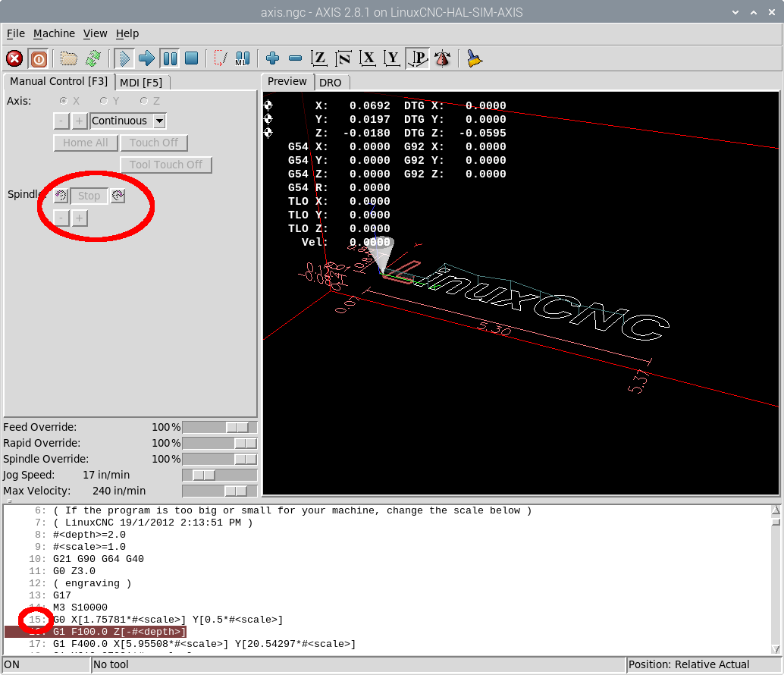784x675 pixels.
Task: Open the Machine menu
Action: coord(54,33)
